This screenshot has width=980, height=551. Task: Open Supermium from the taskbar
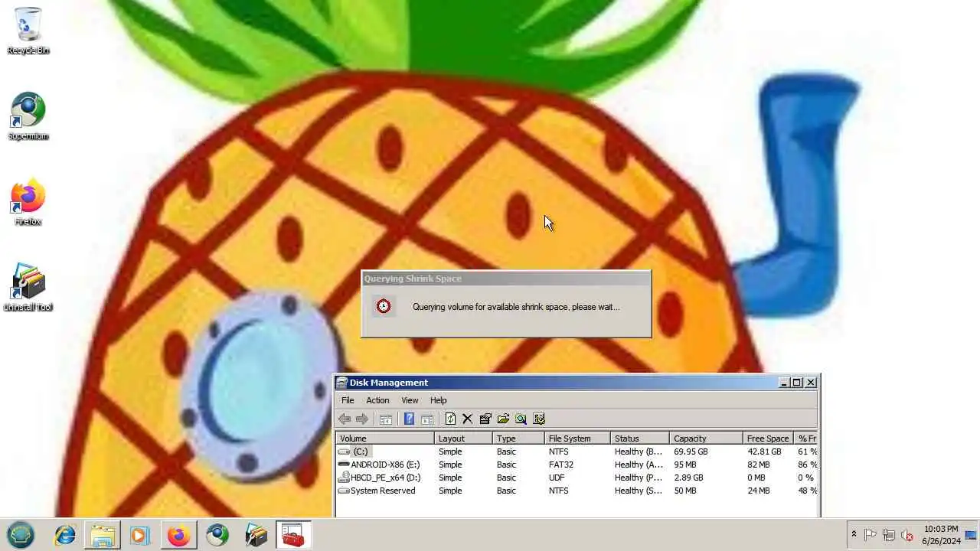tap(217, 535)
